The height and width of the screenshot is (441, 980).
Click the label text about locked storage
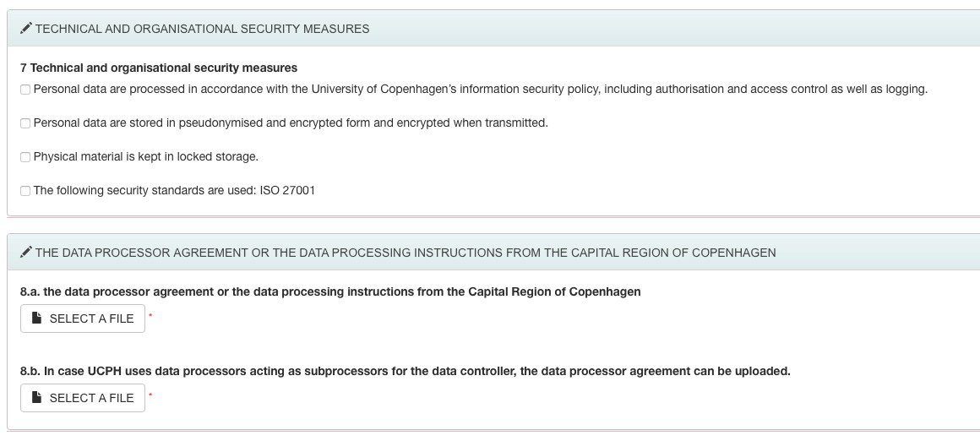[x=145, y=157]
